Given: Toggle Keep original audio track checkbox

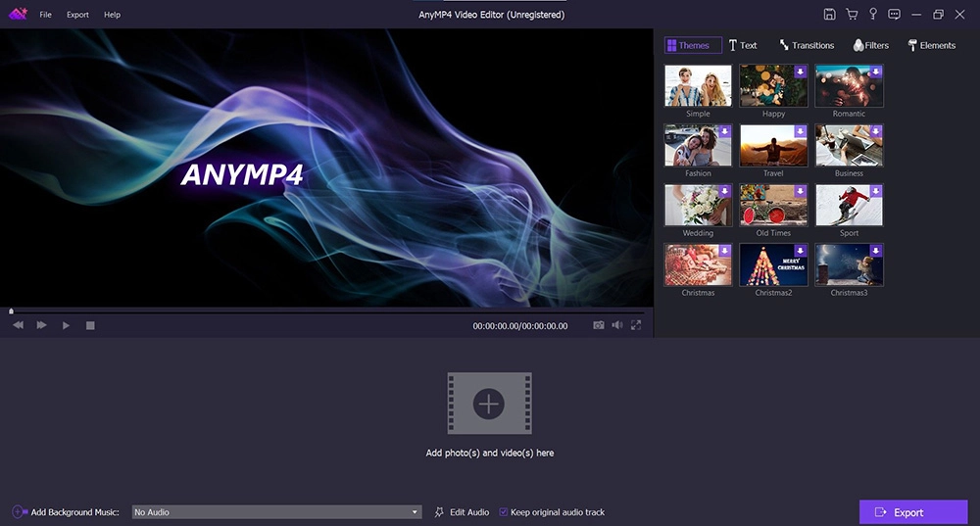Looking at the screenshot, I should [x=504, y=512].
